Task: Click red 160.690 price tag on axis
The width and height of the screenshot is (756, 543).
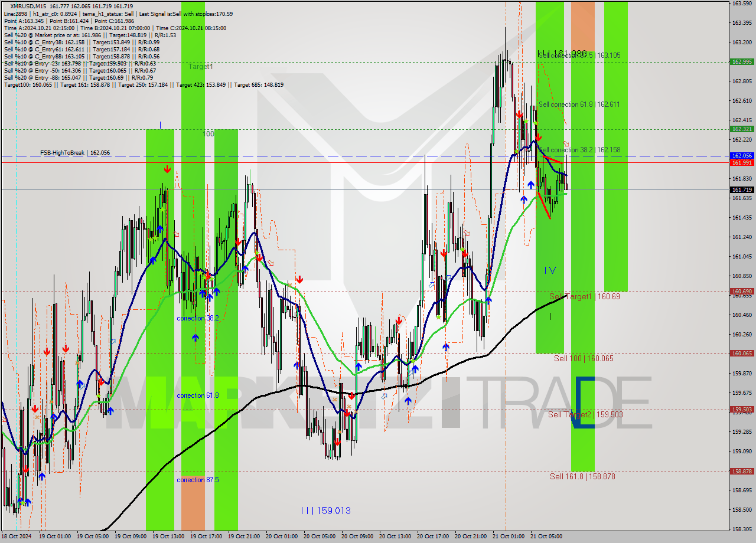Action: click(x=742, y=291)
